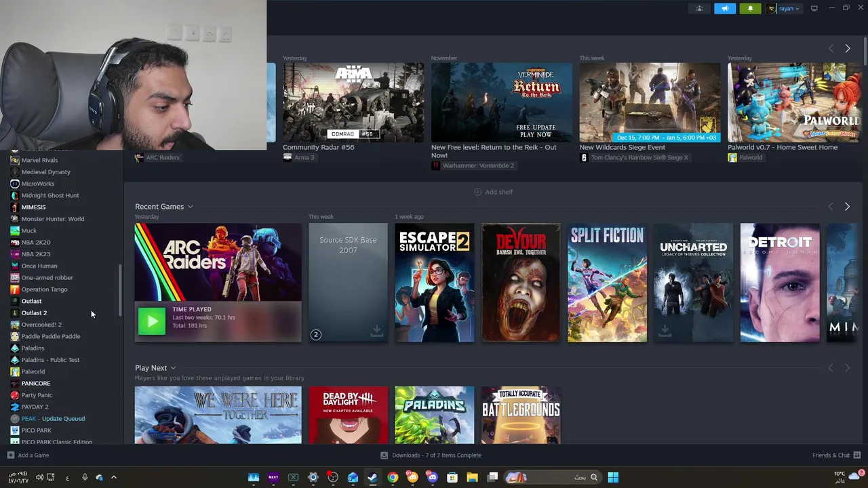Select MicroWorks in library list
The height and width of the screenshot is (488, 868).
pos(37,184)
